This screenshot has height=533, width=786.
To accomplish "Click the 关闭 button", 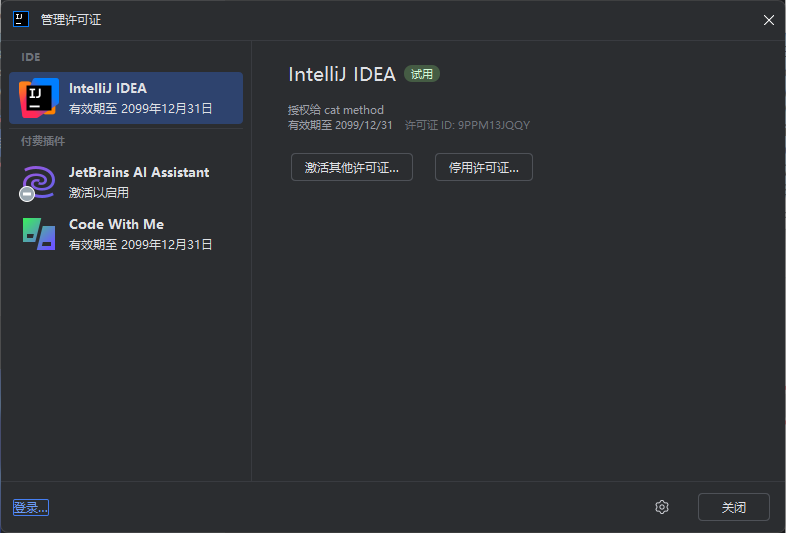I will pos(733,507).
